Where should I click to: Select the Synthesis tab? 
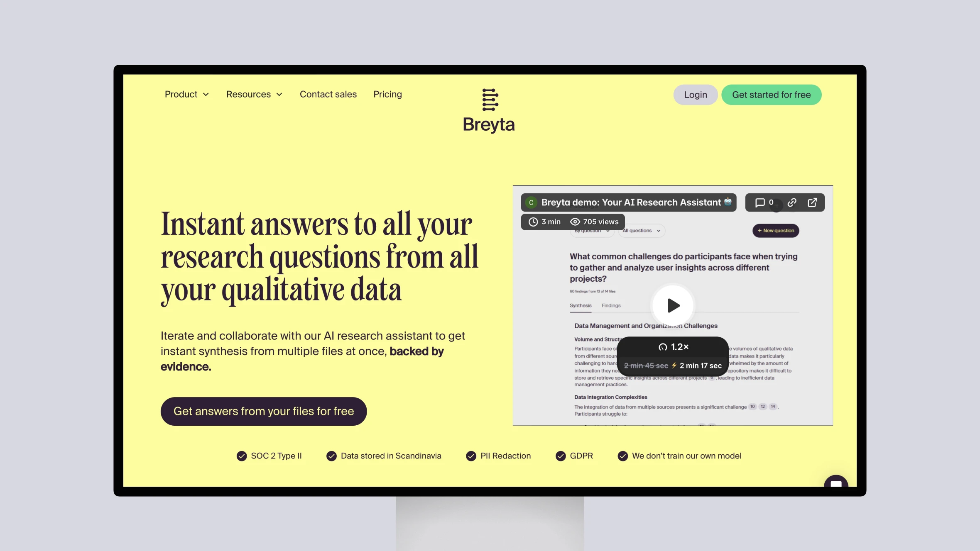(x=580, y=305)
